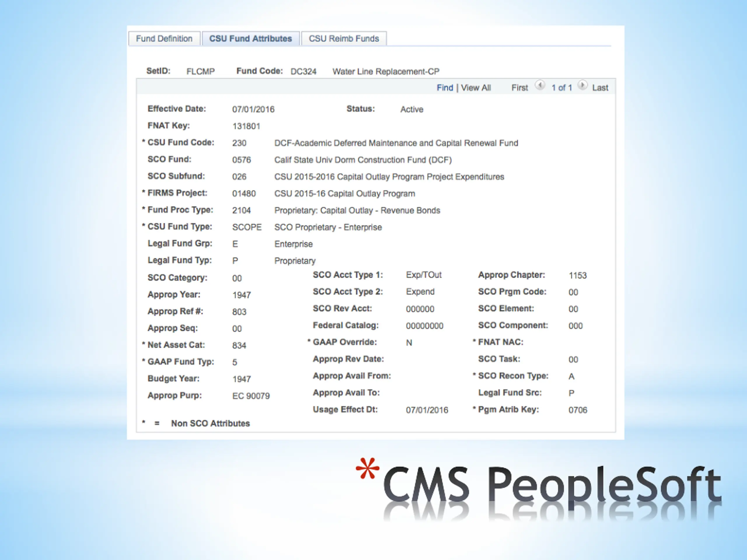Go to the First record link
Viewport: 747px width, 560px height.
519,88
